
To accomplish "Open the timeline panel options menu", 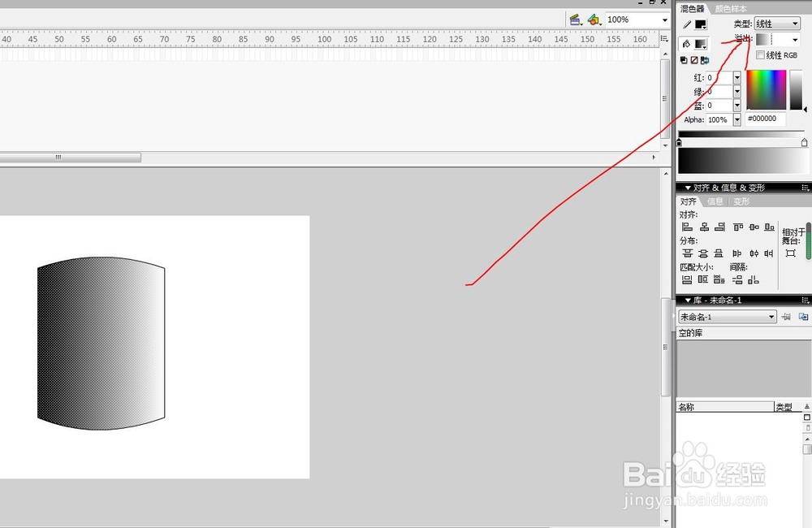I will click(x=664, y=39).
